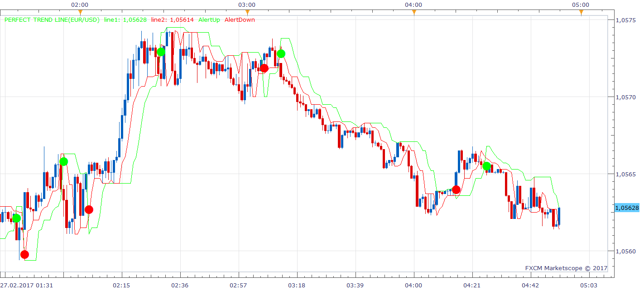Screen dimensions: 644x291
Task: Select the red AlertDown dot at the 1,0560 low
Action: [24, 254]
